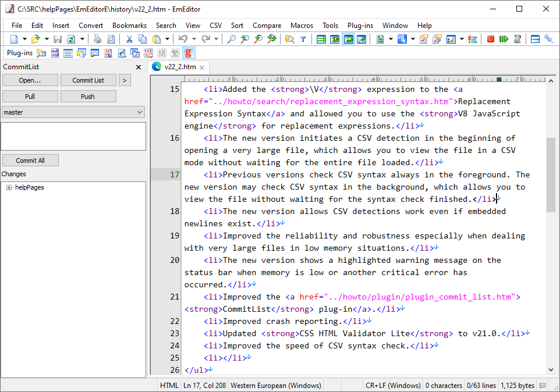Open the Compare menu
Image resolution: width=560 pixels, height=392 pixels.
point(267,26)
